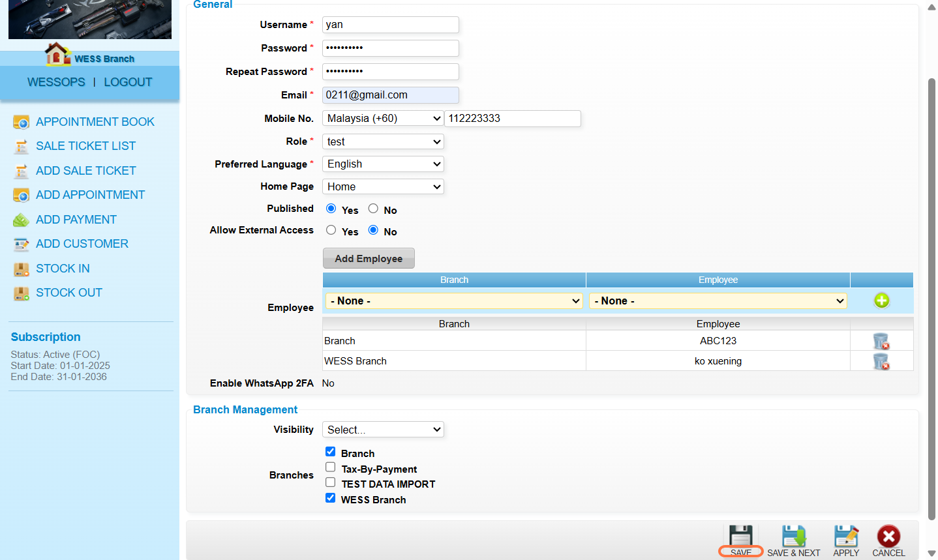Select Allow External Access No
Screen dimensions: 938x560
[x=373, y=230]
